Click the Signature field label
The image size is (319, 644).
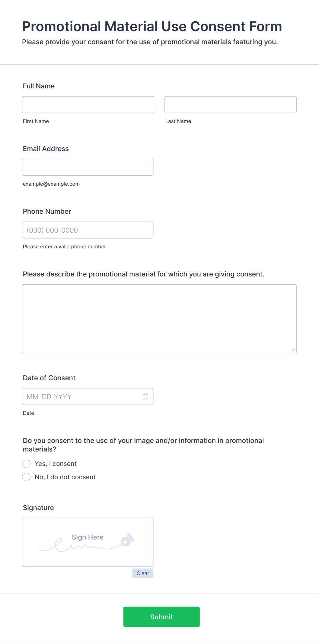coord(38,508)
